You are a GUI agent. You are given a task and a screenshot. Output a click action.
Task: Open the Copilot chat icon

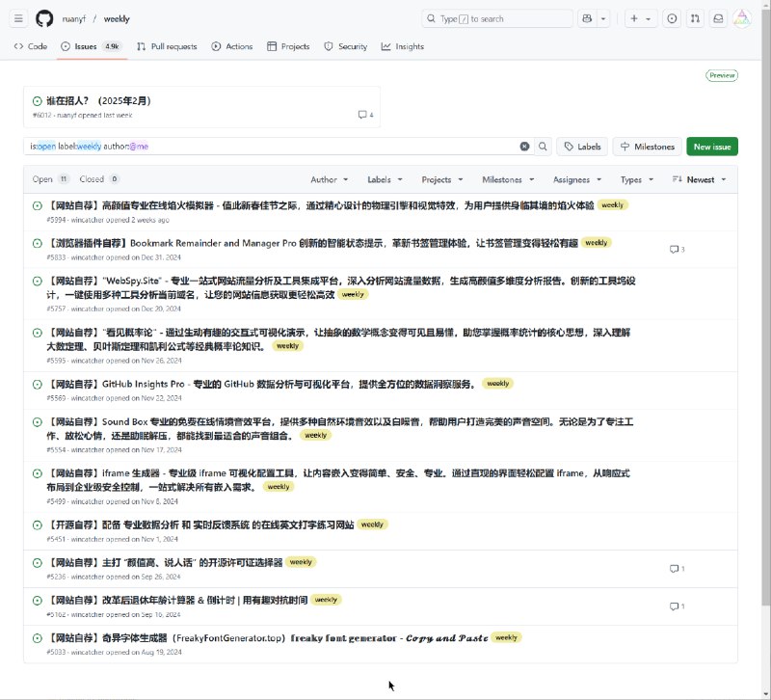click(x=587, y=18)
